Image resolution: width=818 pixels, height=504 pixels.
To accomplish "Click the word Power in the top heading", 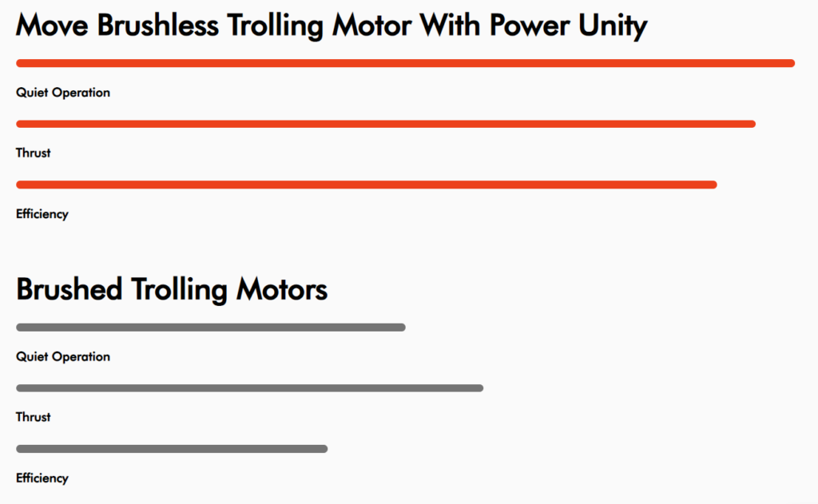I will pos(529,25).
